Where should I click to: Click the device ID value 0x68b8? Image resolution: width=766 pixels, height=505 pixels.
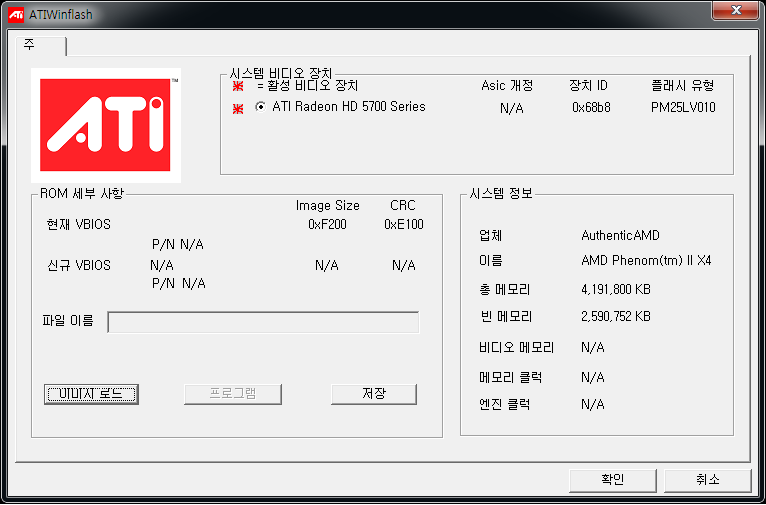click(591, 108)
